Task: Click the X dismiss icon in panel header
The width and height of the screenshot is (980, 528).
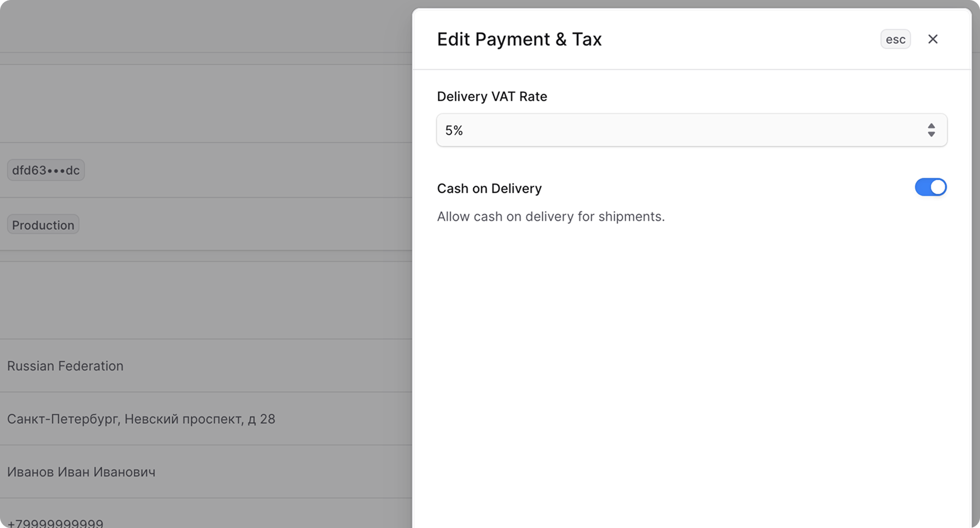Action: [933, 39]
